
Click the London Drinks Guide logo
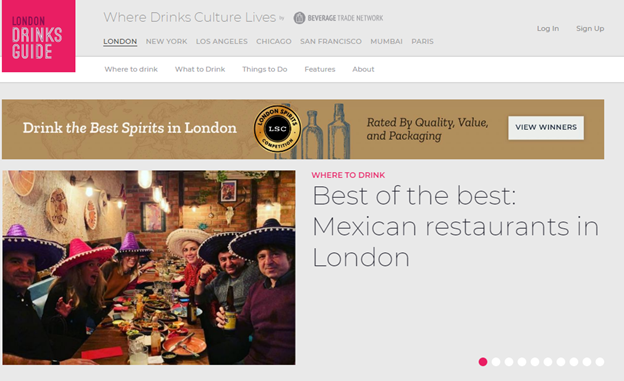point(39,36)
